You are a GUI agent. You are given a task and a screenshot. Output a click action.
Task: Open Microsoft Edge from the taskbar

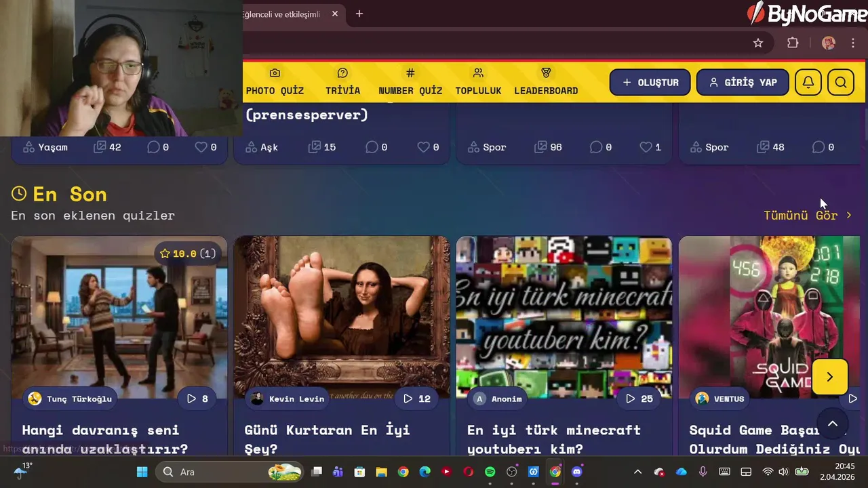[425, 472]
